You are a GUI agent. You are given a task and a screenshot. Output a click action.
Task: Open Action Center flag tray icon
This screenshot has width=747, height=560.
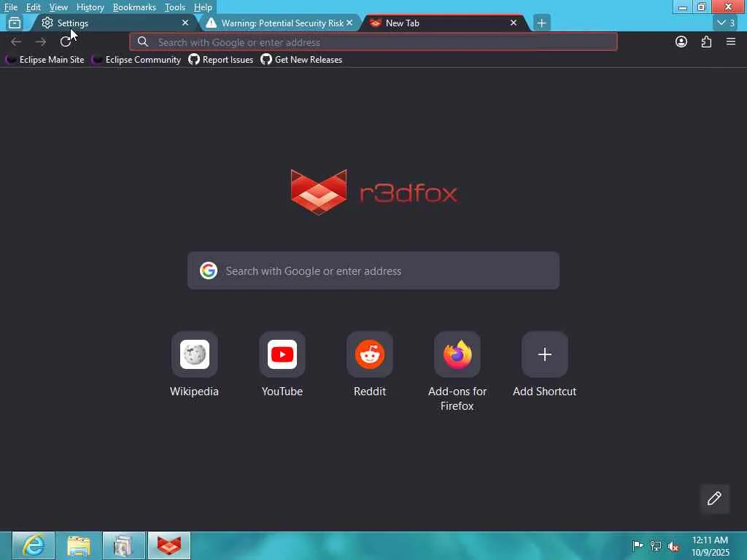tap(638, 545)
